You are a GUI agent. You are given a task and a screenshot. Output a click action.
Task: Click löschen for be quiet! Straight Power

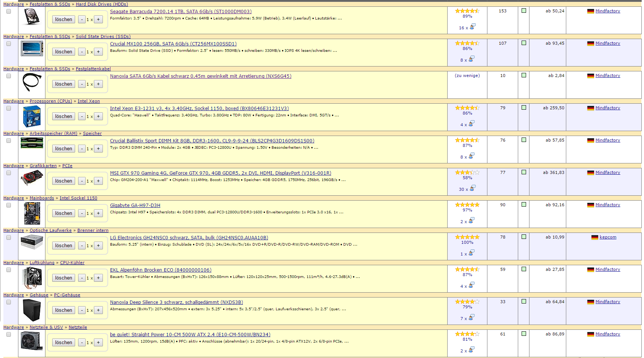(x=63, y=343)
